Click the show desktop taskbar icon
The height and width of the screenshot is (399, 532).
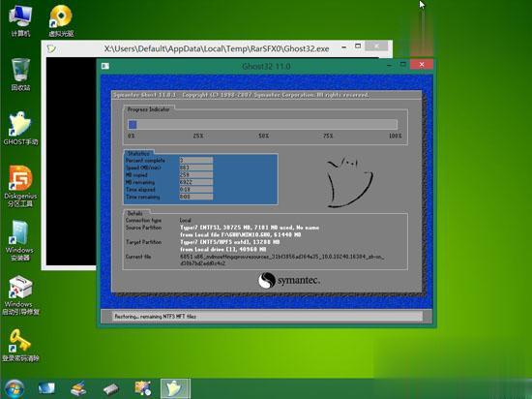point(46,388)
